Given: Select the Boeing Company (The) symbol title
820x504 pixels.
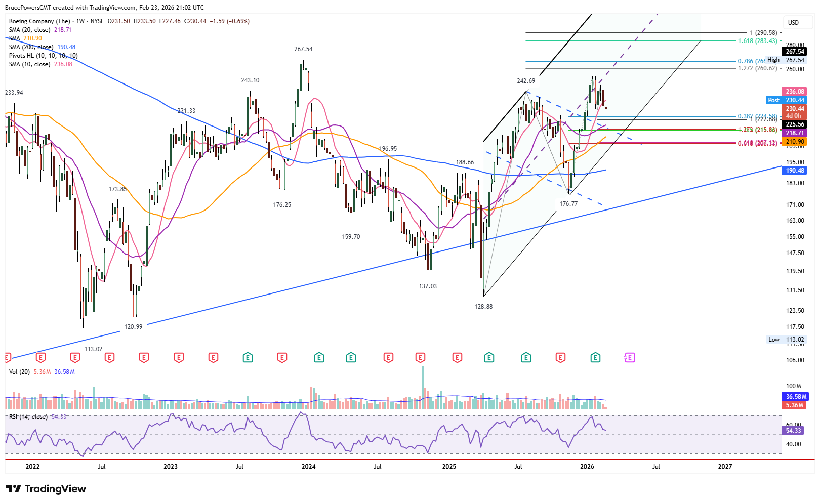Looking at the screenshot, I should pyautogui.click(x=39, y=21).
